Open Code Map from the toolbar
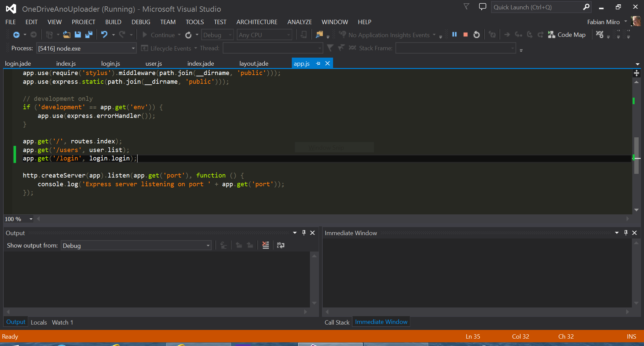This screenshot has width=644, height=346. (567, 35)
